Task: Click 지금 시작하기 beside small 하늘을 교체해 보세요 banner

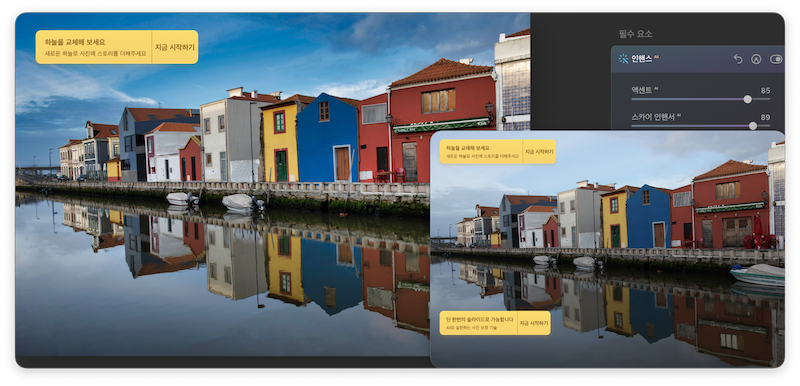Action: (x=539, y=151)
